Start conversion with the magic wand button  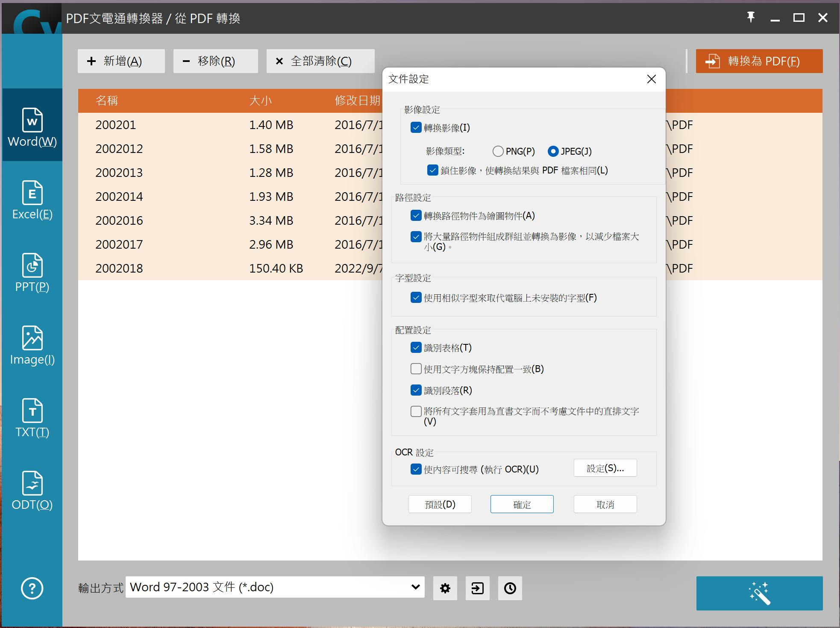759,593
